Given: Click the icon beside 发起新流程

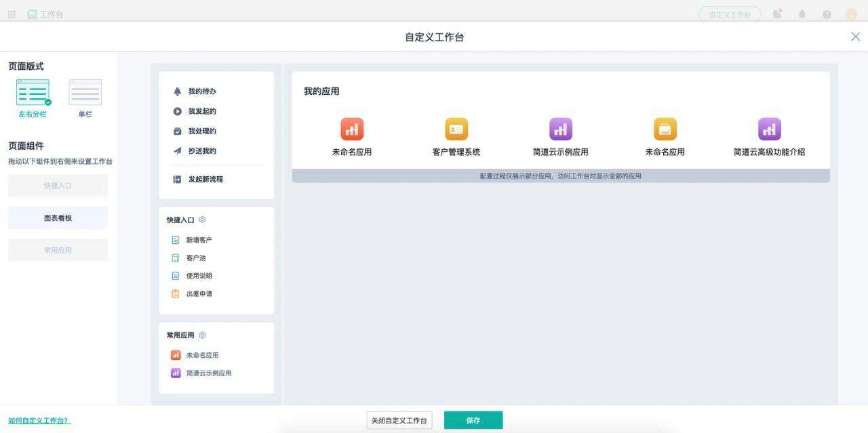Looking at the screenshot, I should [x=177, y=180].
